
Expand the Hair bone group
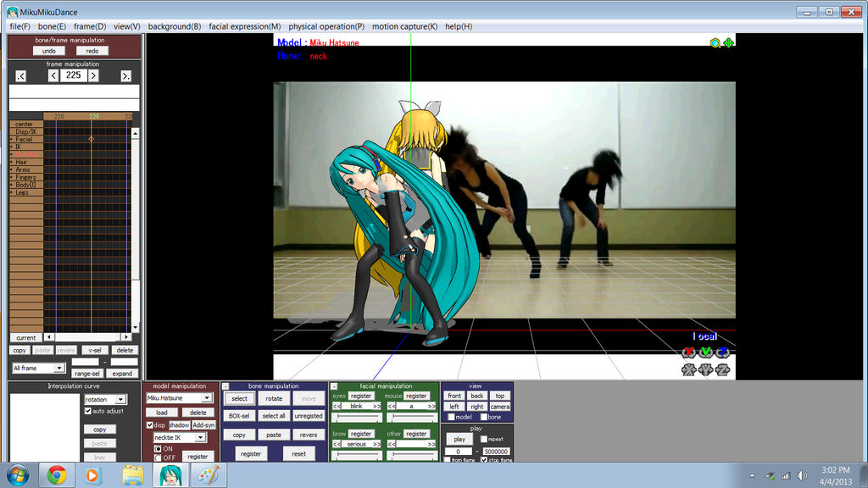click(12, 162)
